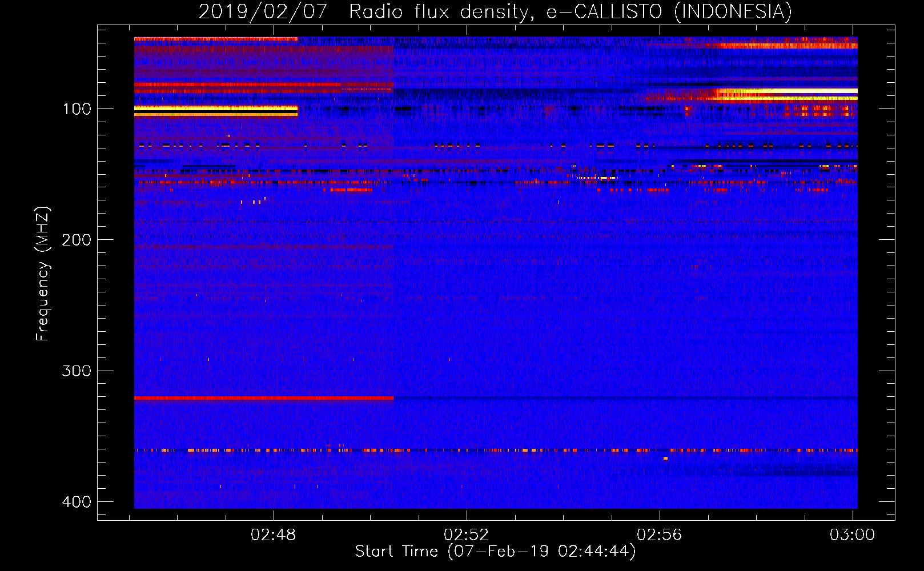Click the 02:56 time axis label
The height and width of the screenshot is (571, 924).
[x=660, y=534]
